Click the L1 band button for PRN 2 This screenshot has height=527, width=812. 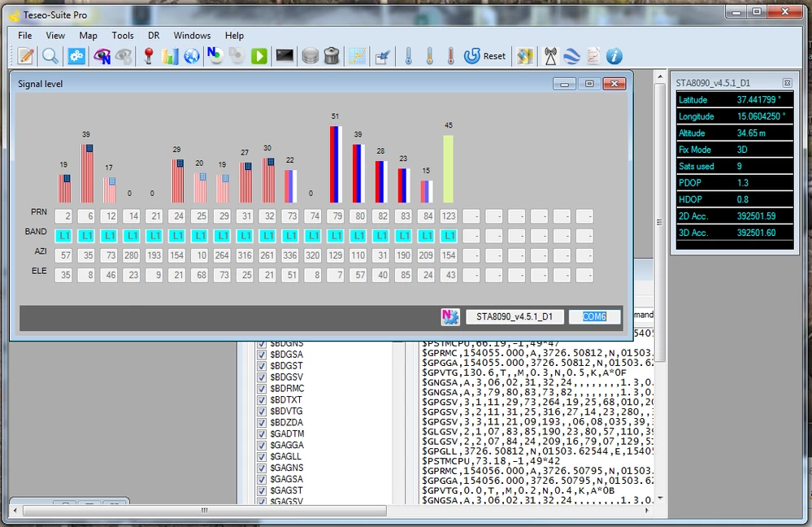point(63,237)
